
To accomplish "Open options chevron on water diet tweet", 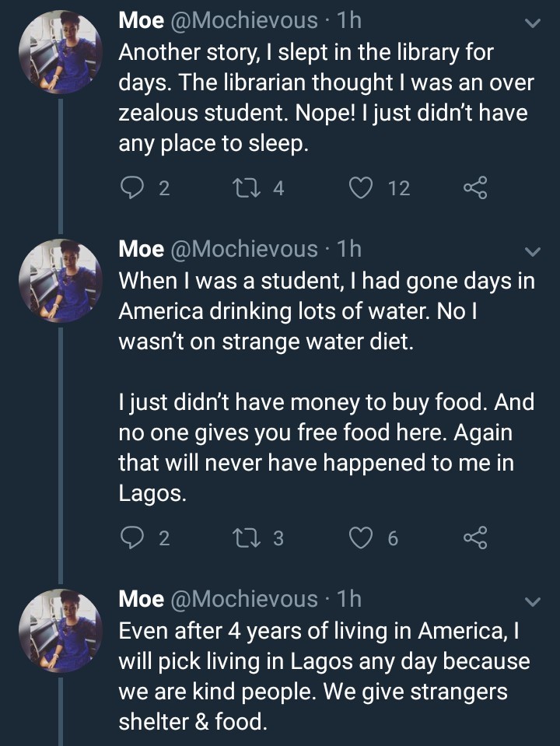I will tap(533, 252).
